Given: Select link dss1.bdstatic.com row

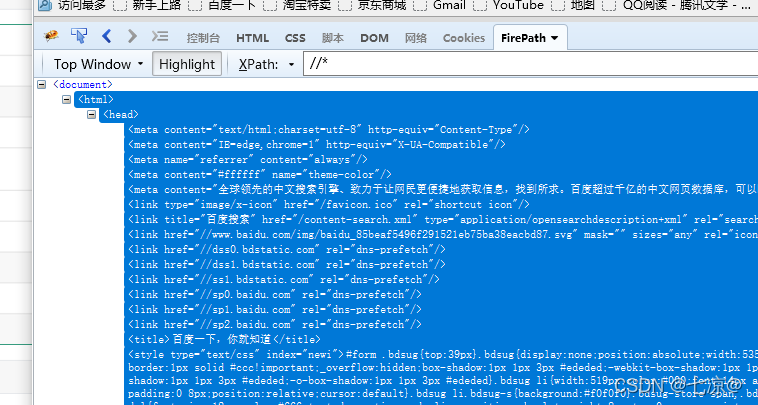Looking at the screenshot, I should click(x=287, y=264).
